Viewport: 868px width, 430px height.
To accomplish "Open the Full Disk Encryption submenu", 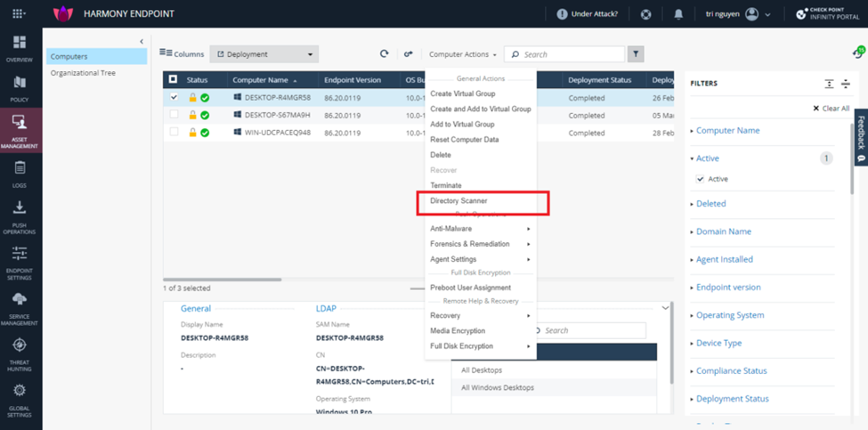I will 481,346.
